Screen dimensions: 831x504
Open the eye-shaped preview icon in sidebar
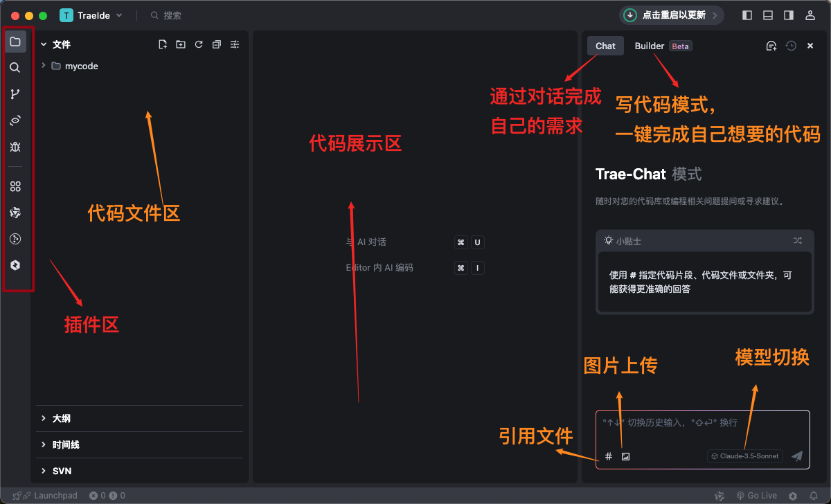coord(15,120)
